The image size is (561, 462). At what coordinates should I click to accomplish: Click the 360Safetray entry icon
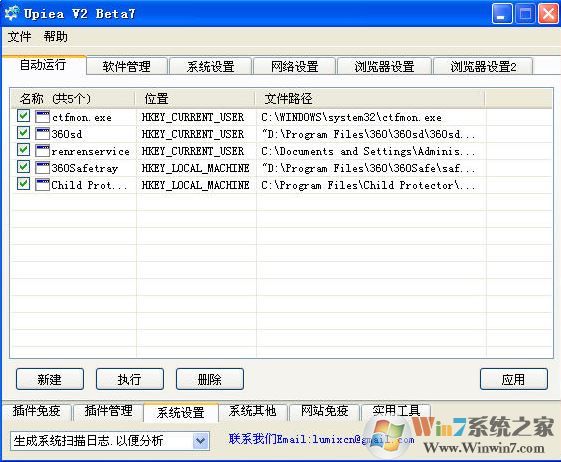[x=42, y=167]
